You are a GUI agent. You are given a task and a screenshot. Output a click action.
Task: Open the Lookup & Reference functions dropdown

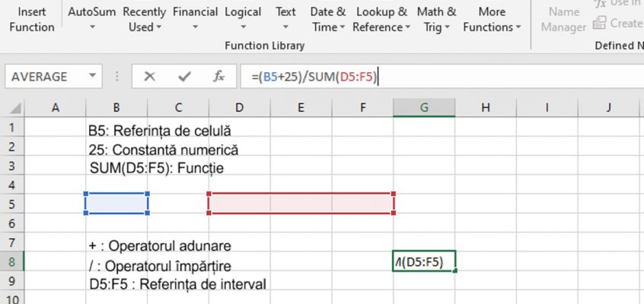point(381,20)
